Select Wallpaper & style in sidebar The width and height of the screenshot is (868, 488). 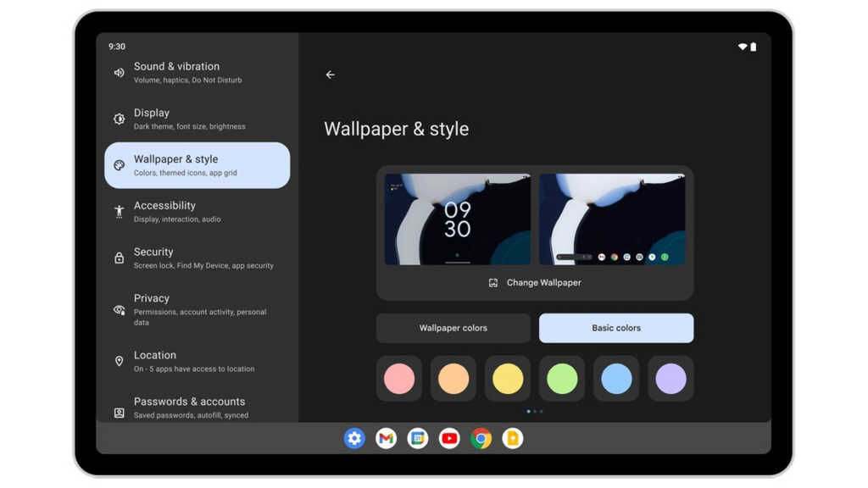197,165
